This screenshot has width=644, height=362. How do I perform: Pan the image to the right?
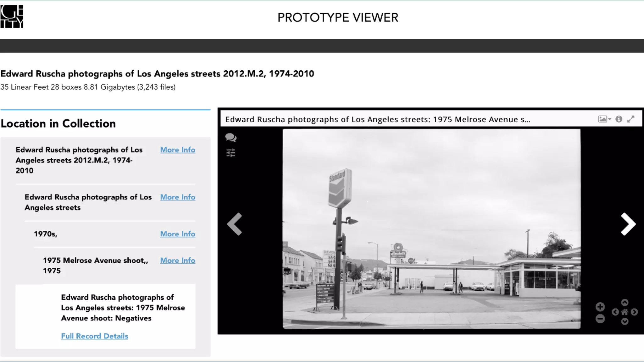pos(634,312)
